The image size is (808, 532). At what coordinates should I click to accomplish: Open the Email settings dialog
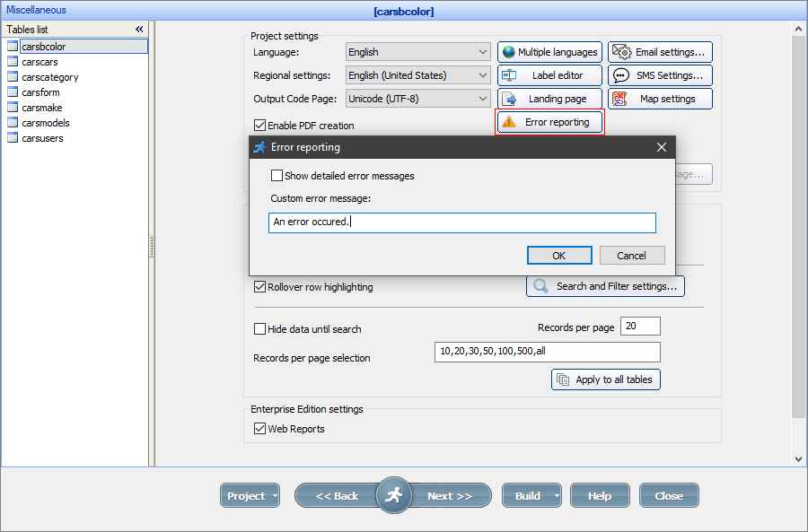660,51
